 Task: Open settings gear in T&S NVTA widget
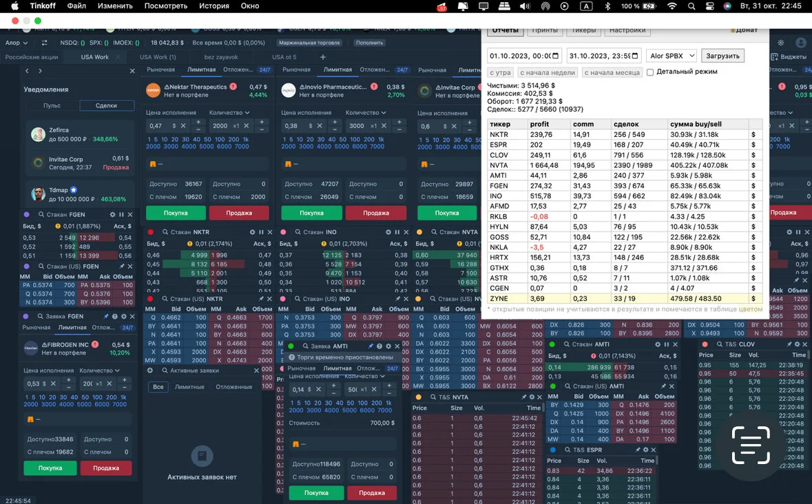coord(531,397)
